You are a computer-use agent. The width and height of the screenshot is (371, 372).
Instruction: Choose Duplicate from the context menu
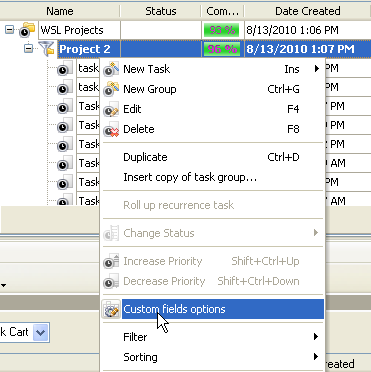[x=213, y=157]
